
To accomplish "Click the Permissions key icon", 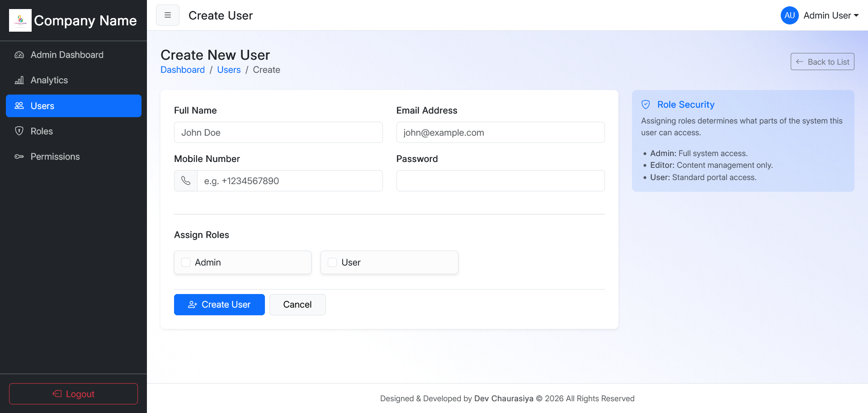I will point(19,157).
